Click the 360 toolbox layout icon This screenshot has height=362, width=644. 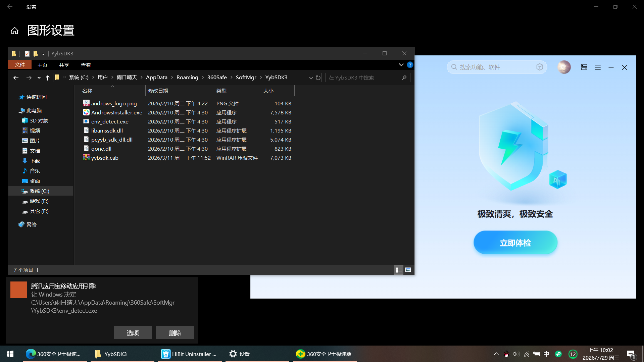(584, 67)
